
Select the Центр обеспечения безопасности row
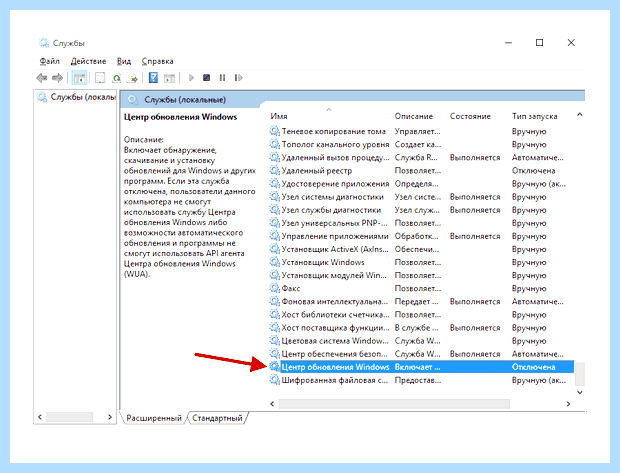pyautogui.click(x=422, y=354)
